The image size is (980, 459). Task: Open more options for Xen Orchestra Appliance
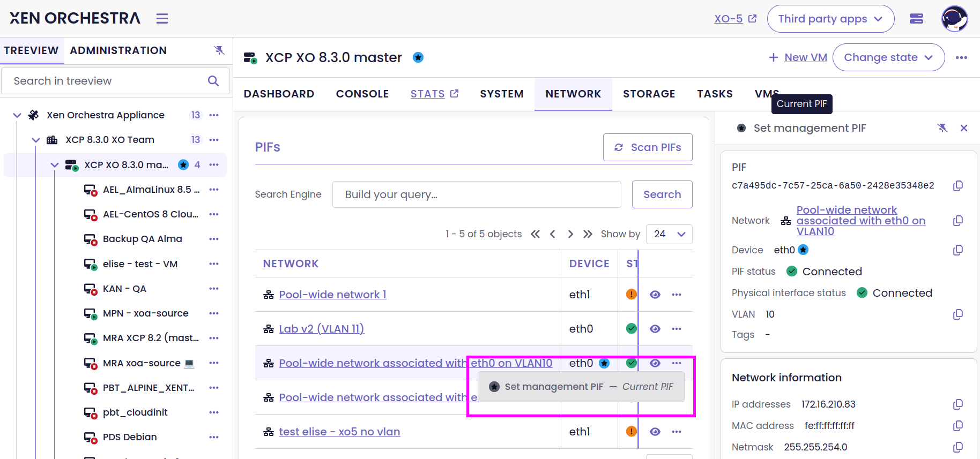pyautogui.click(x=214, y=115)
